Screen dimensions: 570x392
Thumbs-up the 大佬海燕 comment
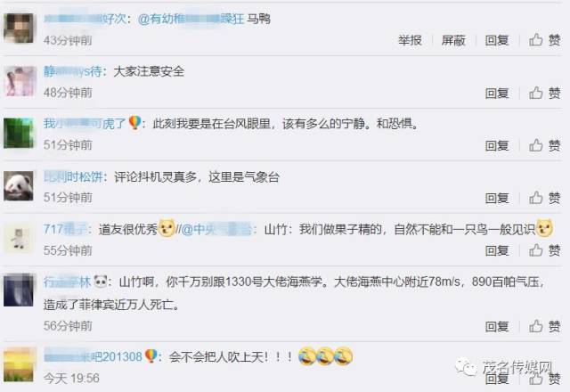coord(544,326)
